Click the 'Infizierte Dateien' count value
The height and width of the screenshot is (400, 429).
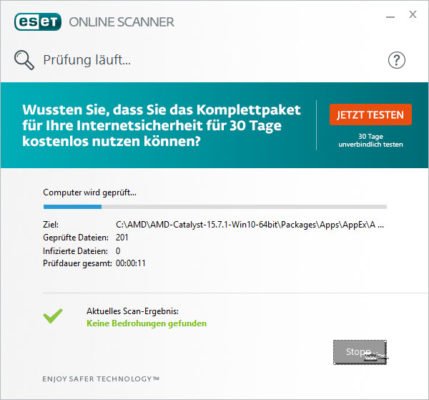coord(118,251)
